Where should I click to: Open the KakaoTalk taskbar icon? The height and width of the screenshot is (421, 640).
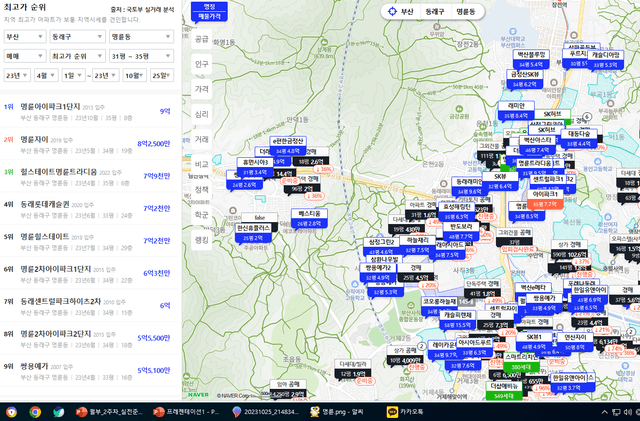pos(405,412)
